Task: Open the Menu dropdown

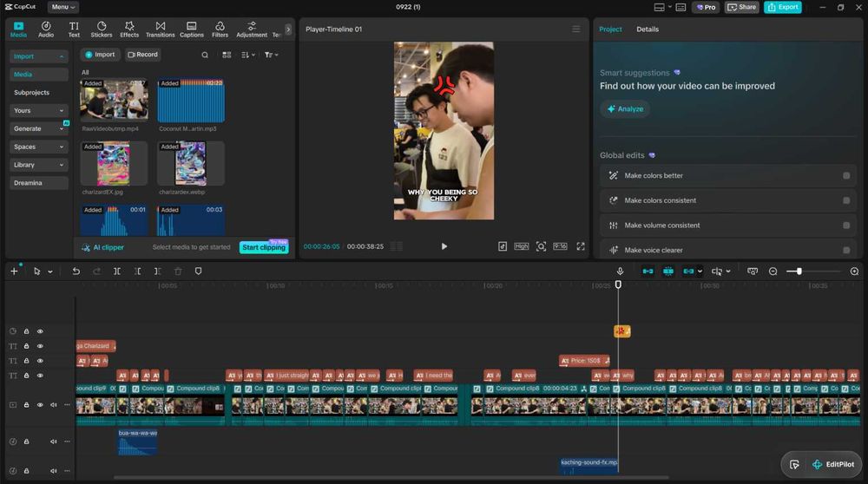Action: click(62, 7)
